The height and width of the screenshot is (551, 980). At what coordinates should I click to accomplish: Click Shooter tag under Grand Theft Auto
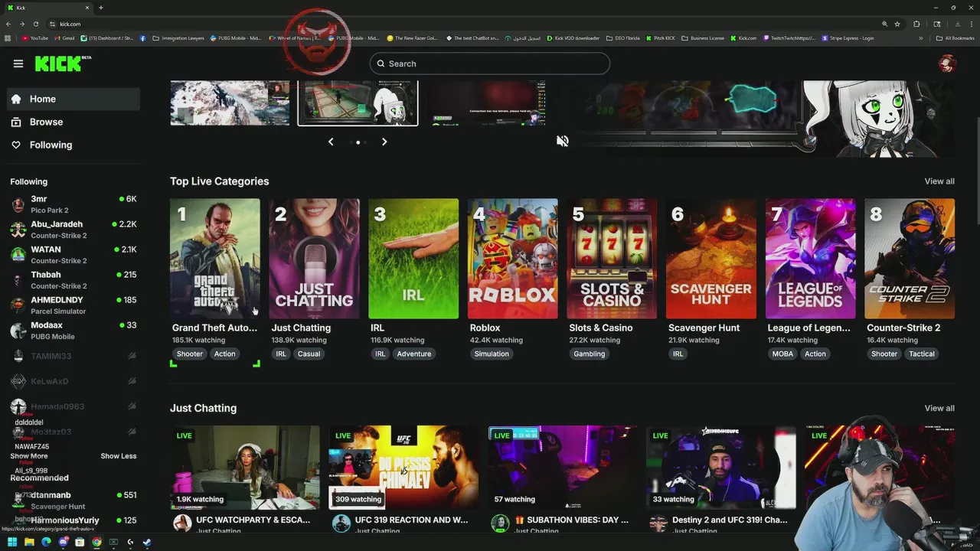click(x=190, y=354)
